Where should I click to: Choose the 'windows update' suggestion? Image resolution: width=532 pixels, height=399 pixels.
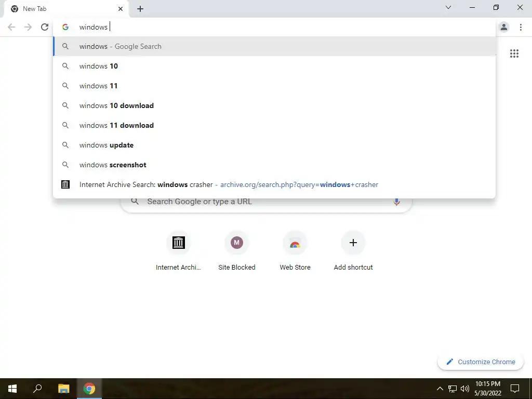[x=274, y=145]
